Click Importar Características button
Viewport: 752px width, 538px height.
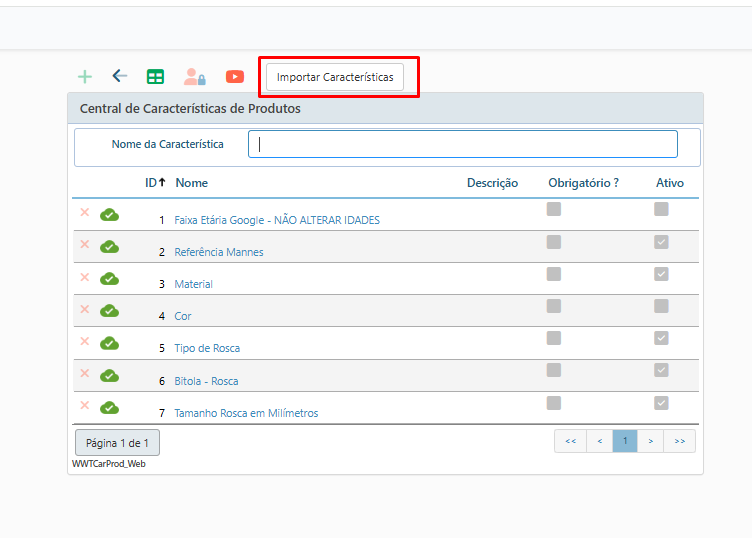[x=335, y=77]
